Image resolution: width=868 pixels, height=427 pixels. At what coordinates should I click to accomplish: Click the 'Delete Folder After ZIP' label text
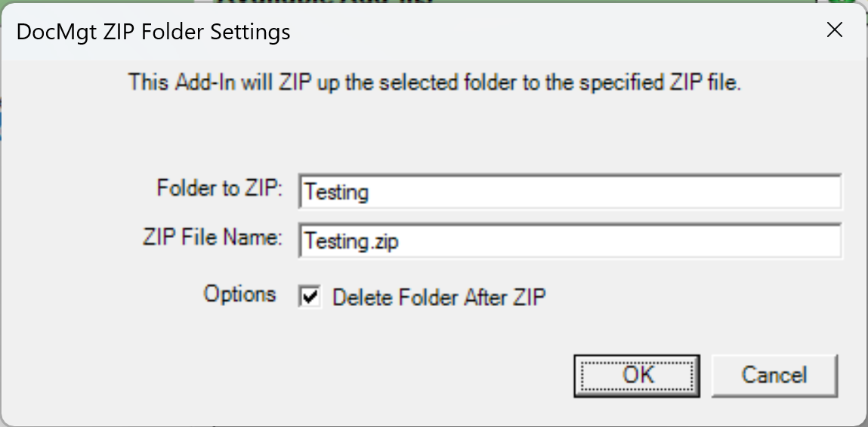(x=439, y=297)
